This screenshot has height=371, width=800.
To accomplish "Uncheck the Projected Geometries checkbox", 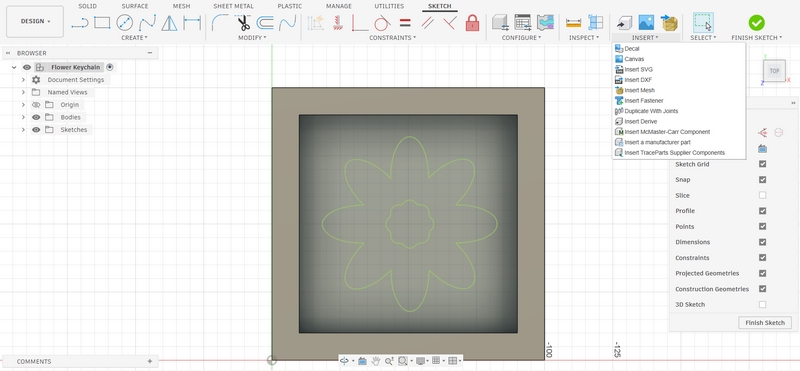I will pos(762,273).
